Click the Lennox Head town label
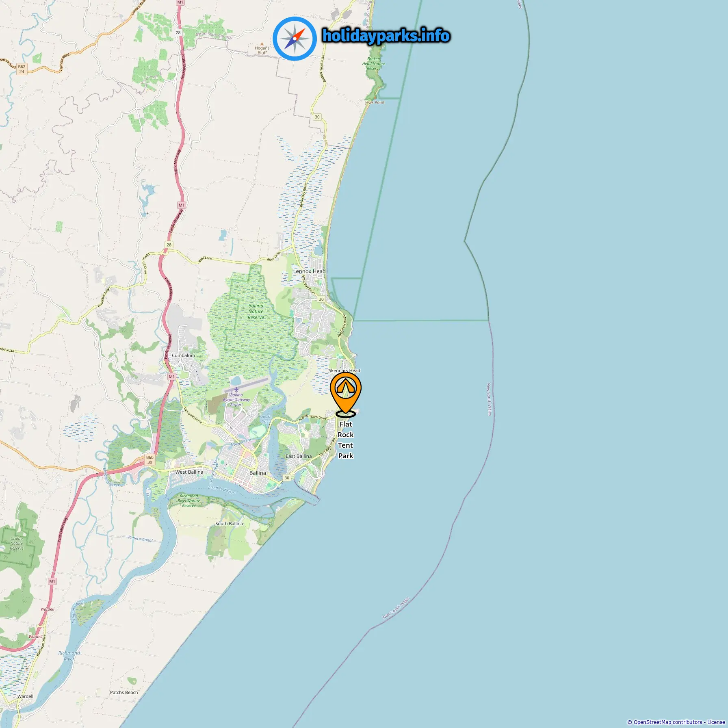The image size is (728, 728). coord(309,271)
